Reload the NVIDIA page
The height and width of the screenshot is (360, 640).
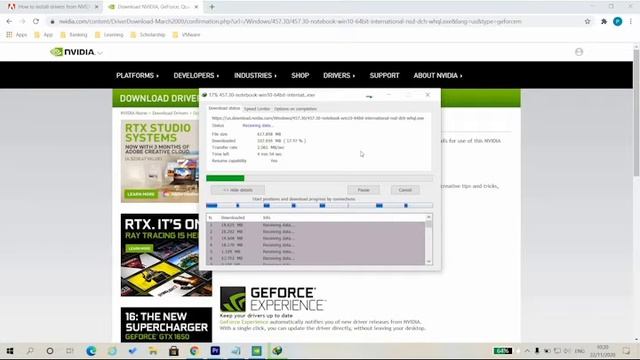tap(36, 21)
